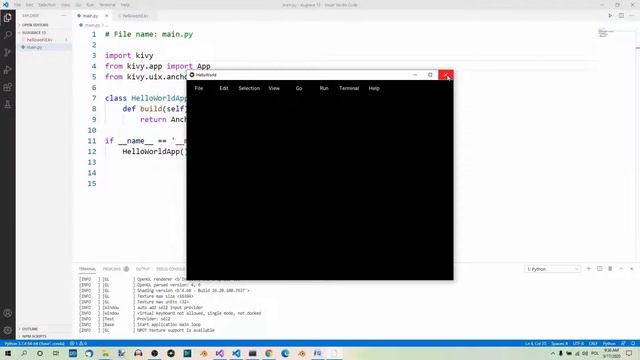
Task: Open terminal selector dropdown '1: Python'
Action: [x=553, y=269]
